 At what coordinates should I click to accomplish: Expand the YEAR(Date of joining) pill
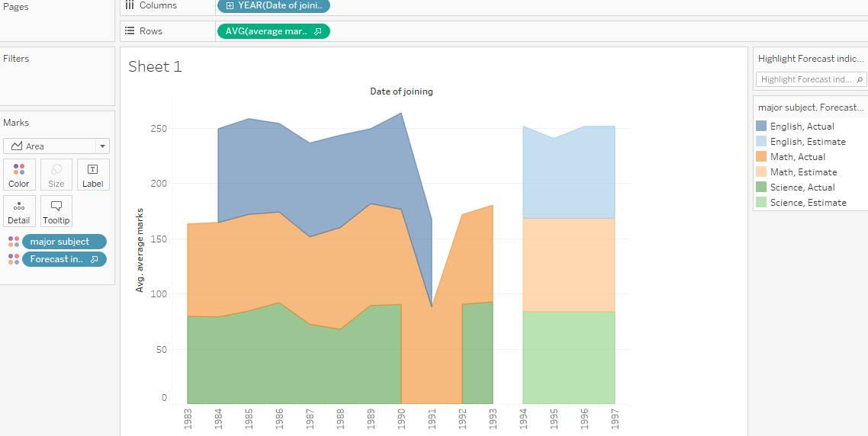point(230,6)
